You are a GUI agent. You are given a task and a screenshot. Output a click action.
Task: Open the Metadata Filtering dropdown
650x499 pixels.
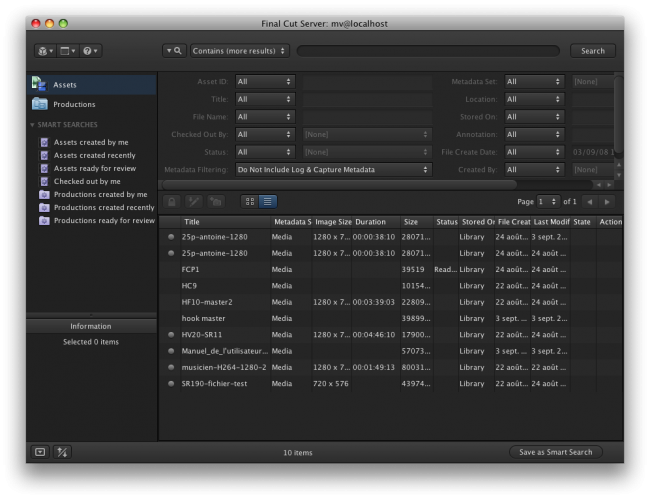point(333,170)
